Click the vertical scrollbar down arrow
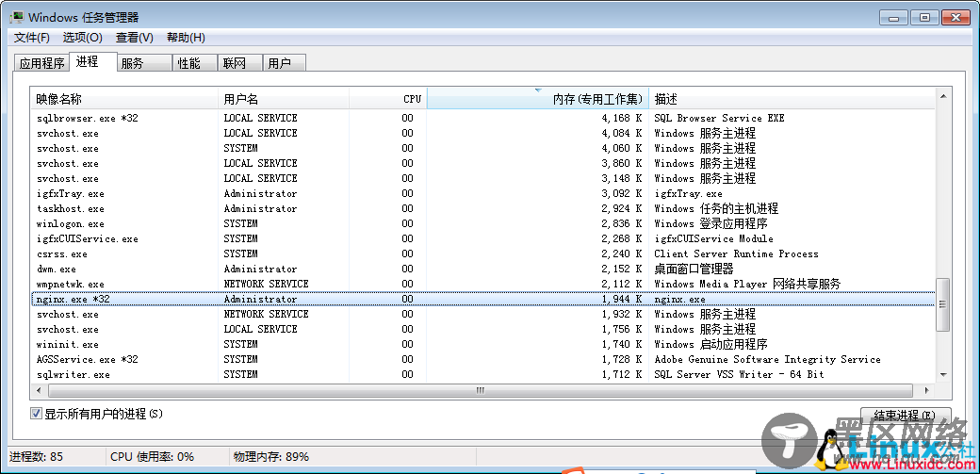Screen dimensions: 980x474 [943, 374]
